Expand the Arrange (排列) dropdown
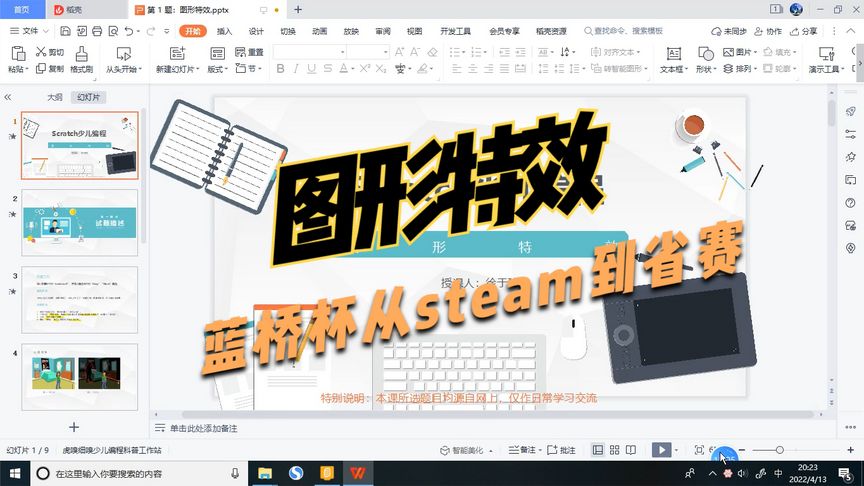This screenshot has width=864, height=486. [754, 69]
